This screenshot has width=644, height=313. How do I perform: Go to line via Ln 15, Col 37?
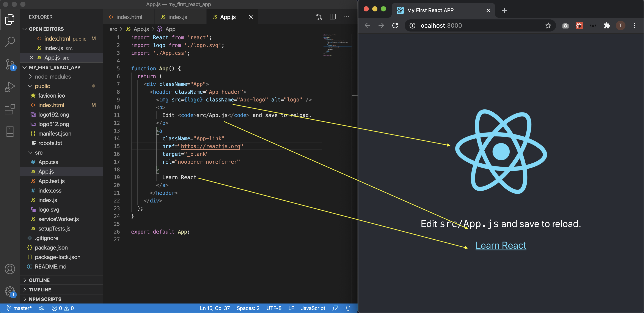[215, 308]
